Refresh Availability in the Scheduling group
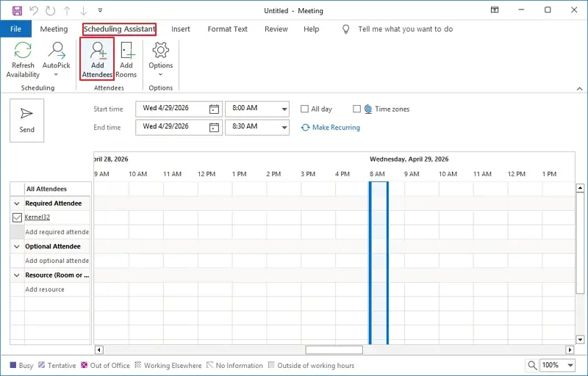The height and width of the screenshot is (376, 588). [23, 60]
